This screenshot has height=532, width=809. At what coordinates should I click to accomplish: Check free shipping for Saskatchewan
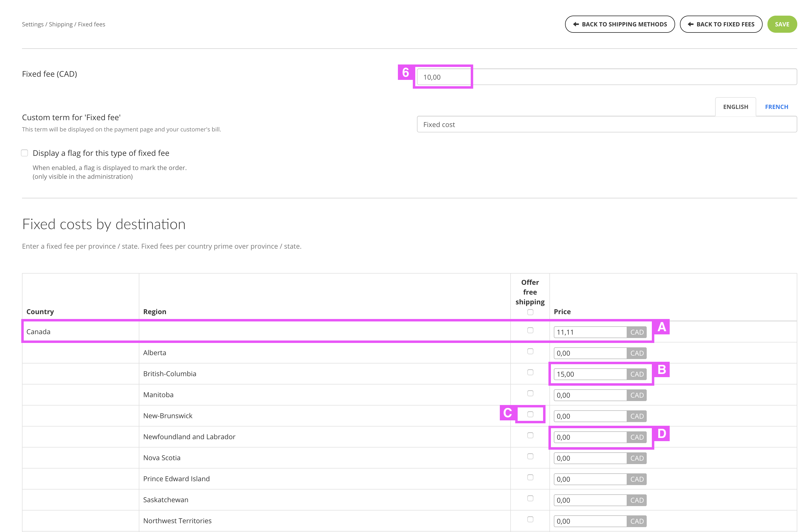pyautogui.click(x=530, y=498)
